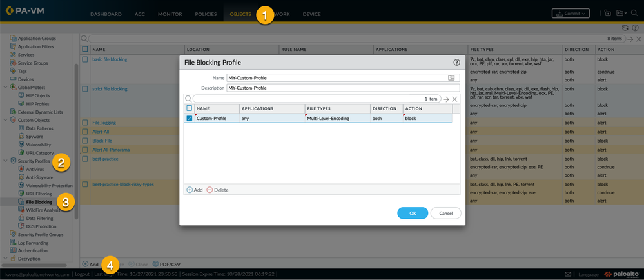Image resolution: width=644 pixels, height=280 pixels.
Task: Click the Cancel button
Action: point(445,213)
